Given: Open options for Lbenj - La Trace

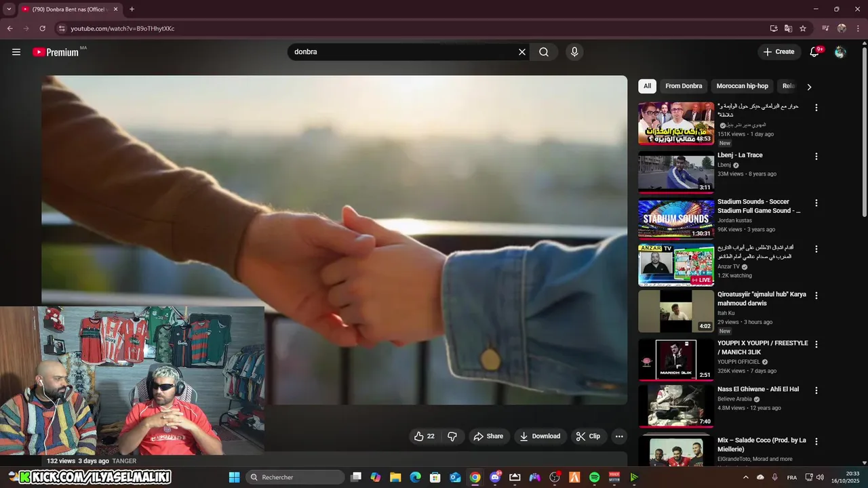Looking at the screenshot, I should tap(816, 156).
